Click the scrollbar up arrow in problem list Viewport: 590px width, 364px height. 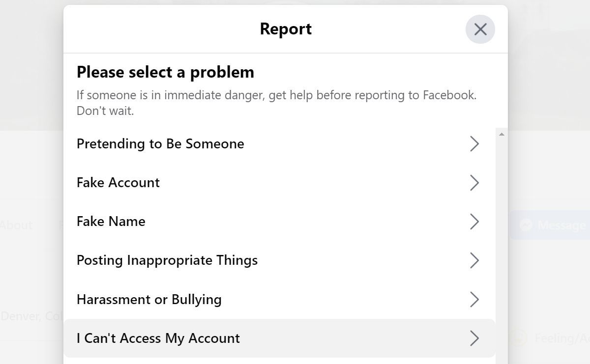[x=501, y=134]
